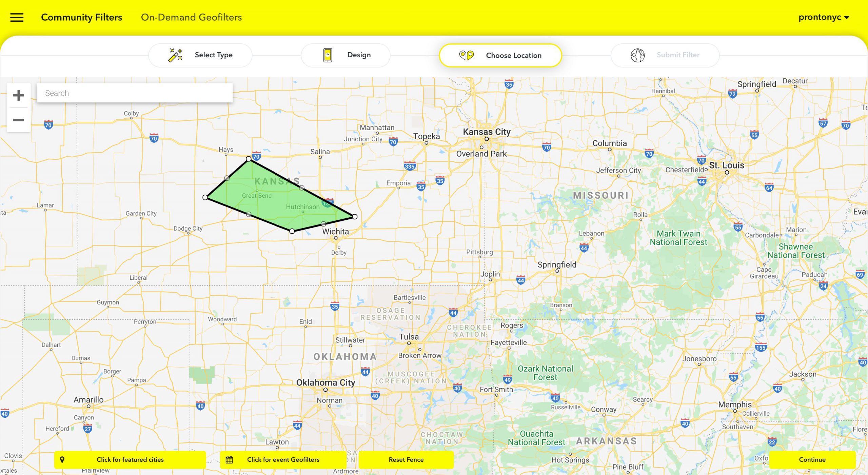Image resolution: width=868 pixels, height=475 pixels.
Task: Click the fence vertex near Wichita
Action: point(355,217)
